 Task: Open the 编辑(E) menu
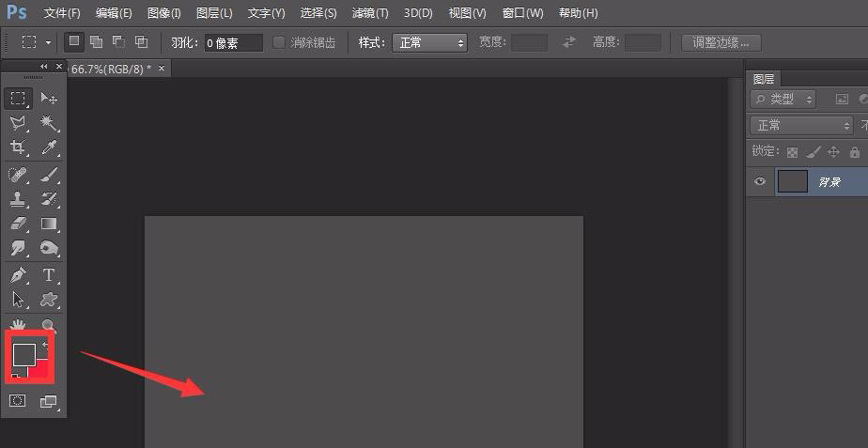point(114,13)
